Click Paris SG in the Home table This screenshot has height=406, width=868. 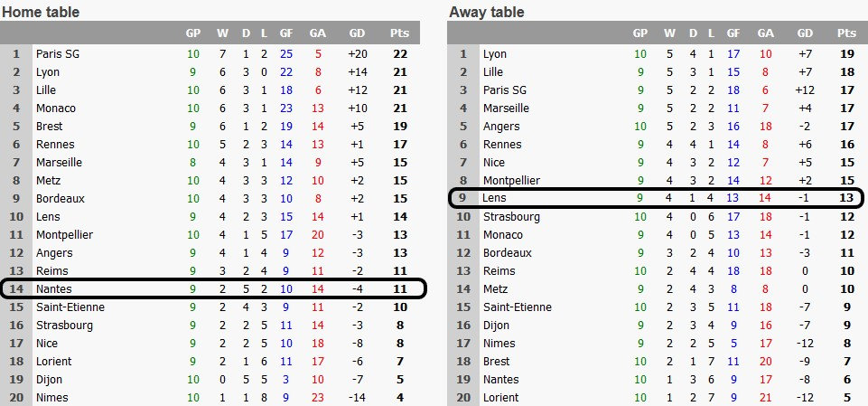[56, 54]
